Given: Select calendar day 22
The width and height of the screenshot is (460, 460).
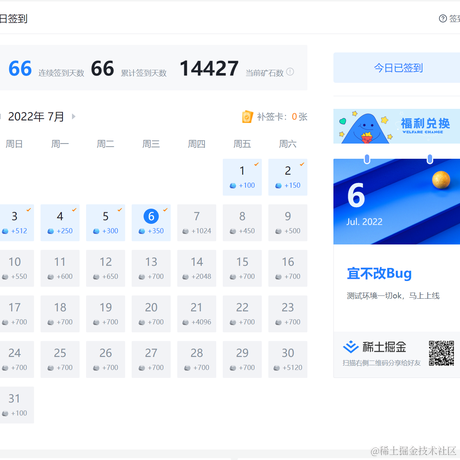Looking at the screenshot, I should 242,314.
